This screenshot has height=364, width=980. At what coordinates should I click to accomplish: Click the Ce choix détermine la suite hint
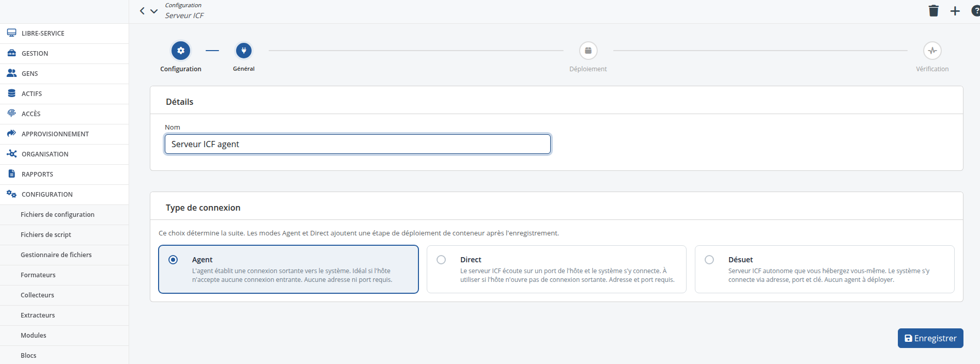[x=359, y=233]
